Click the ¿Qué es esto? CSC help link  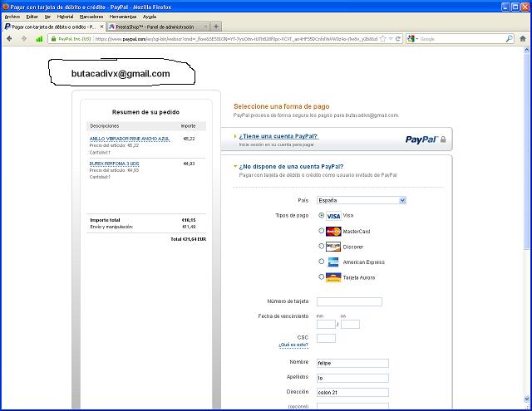coord(293,345)
